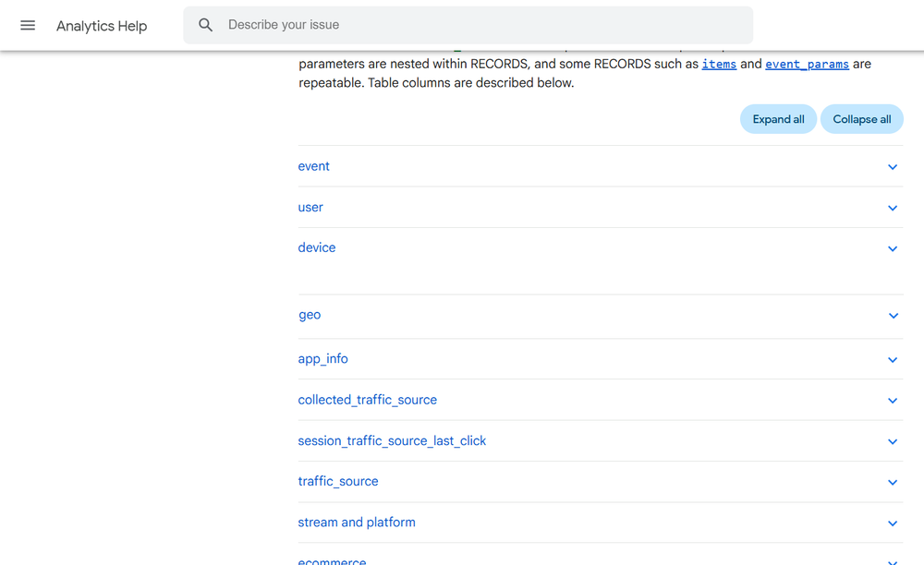Viewport: 924px width, 565px height.
Task: Expand the user section
Action: point(310,208)
